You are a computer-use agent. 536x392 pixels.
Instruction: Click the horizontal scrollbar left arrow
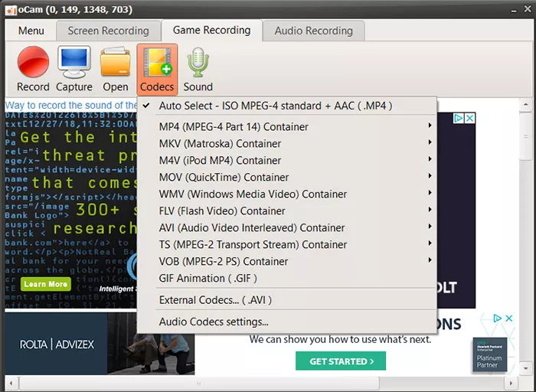(11, 384)
